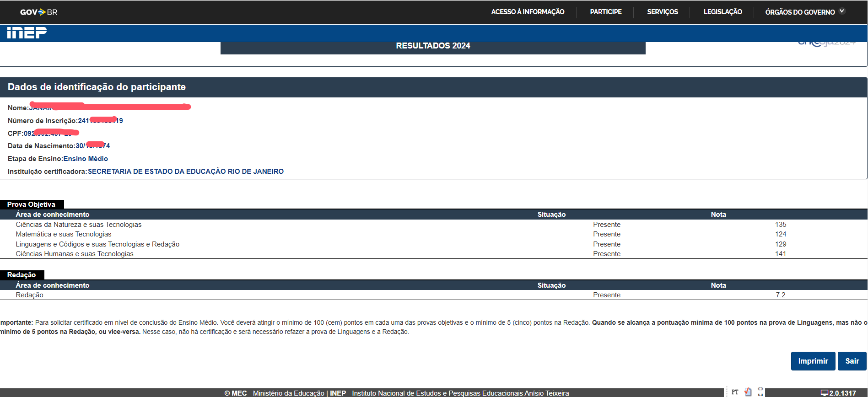Click the score 135

point(781,225)
